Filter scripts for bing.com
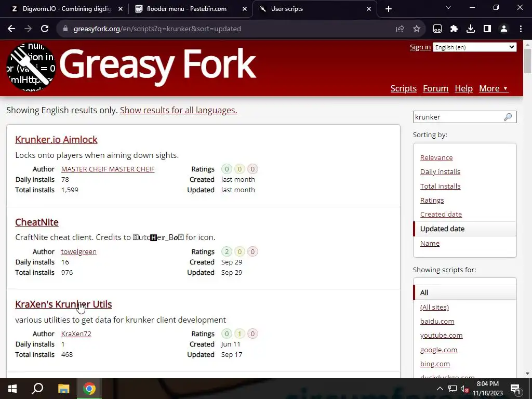 435,364
